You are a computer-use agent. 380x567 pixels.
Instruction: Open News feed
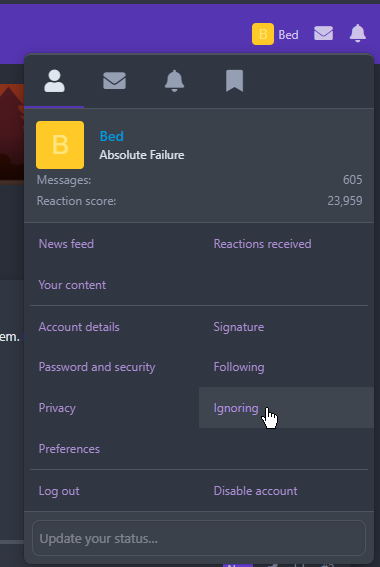[66, 244]
